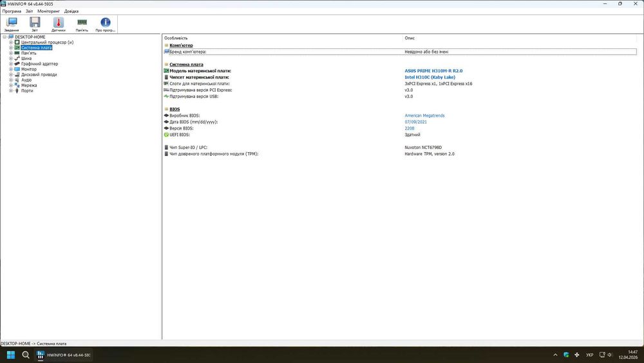Viewport: 644px width, 363px height.
Task: Show hidden tray icons chevron
Action: point(555,355)
